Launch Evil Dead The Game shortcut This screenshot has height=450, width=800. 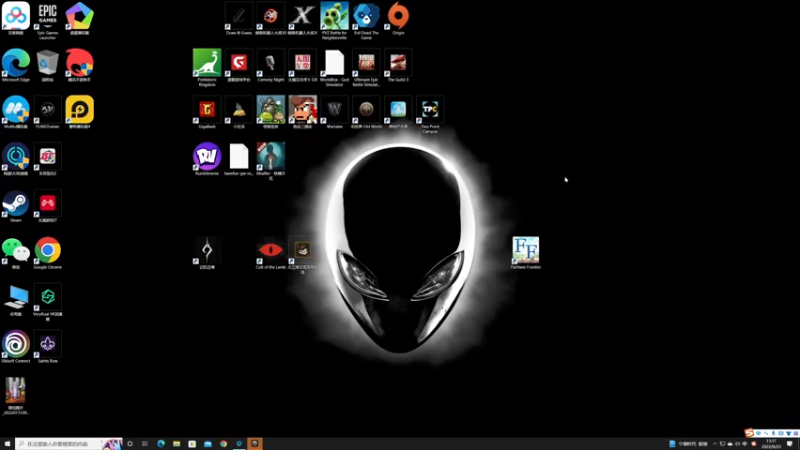click(x=366, y=20)
